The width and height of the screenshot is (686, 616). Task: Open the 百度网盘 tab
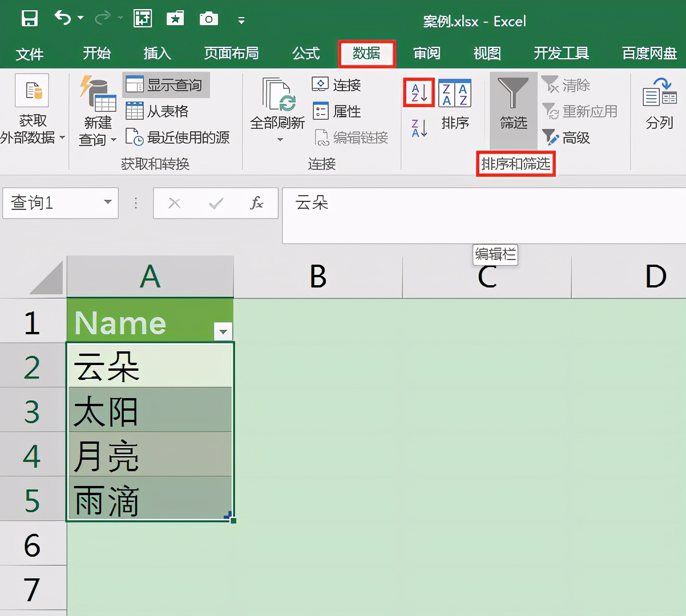(x=649, y=53)
